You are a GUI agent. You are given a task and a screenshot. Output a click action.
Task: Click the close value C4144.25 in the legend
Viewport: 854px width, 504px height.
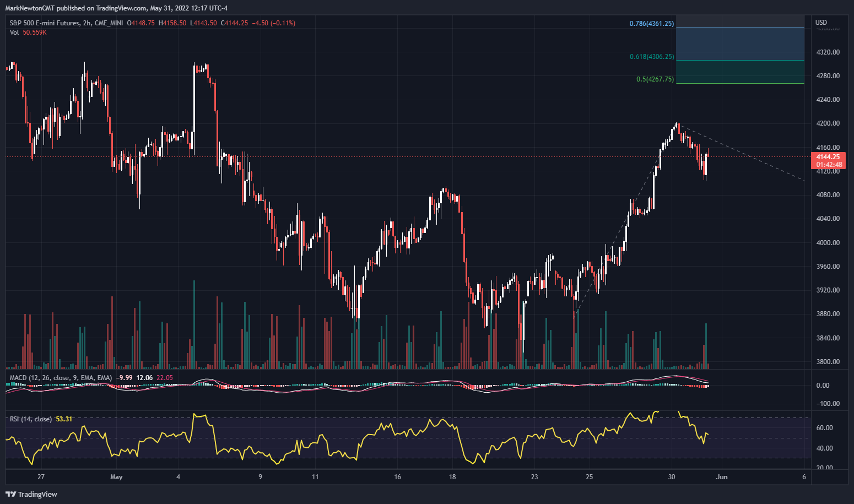click(x=234, y=23)
